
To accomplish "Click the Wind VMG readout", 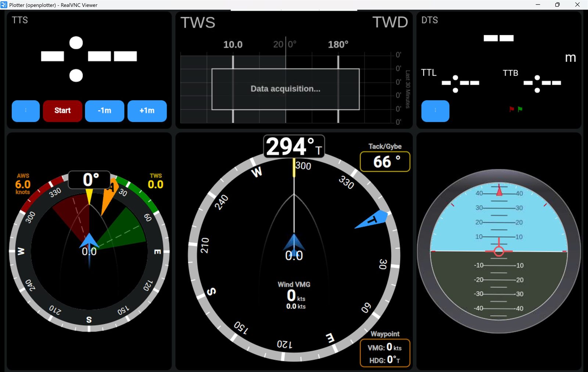I will click(294, 295).
